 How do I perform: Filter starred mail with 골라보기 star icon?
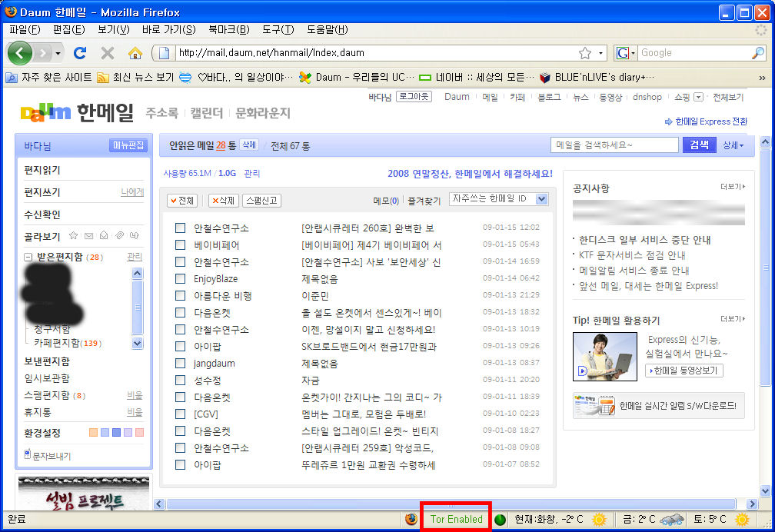pos(74,236)
